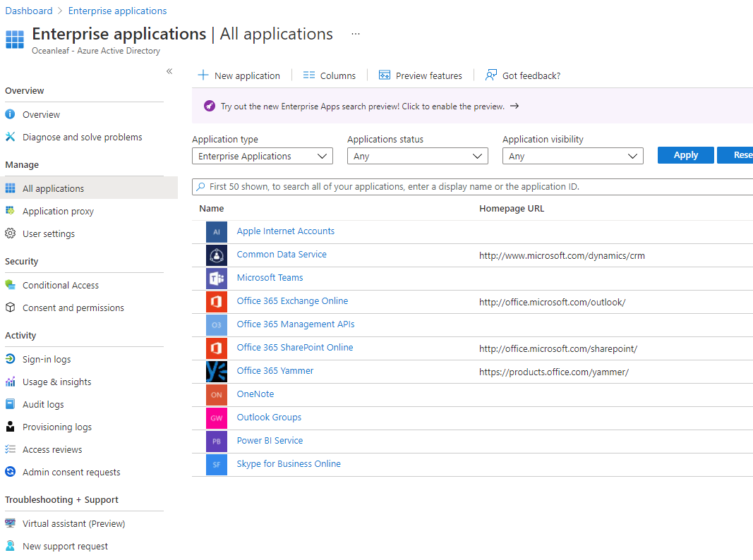The height and width of the screenshot is (560, 753).
Task: Click the Office 365 Exchange Online icon
Action: click(216, 301)
